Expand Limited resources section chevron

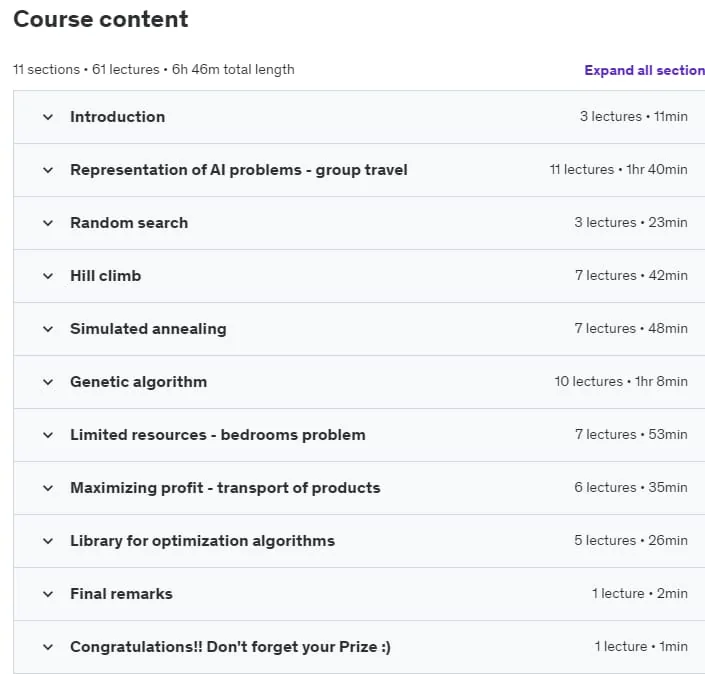click(x=48, y=436)
